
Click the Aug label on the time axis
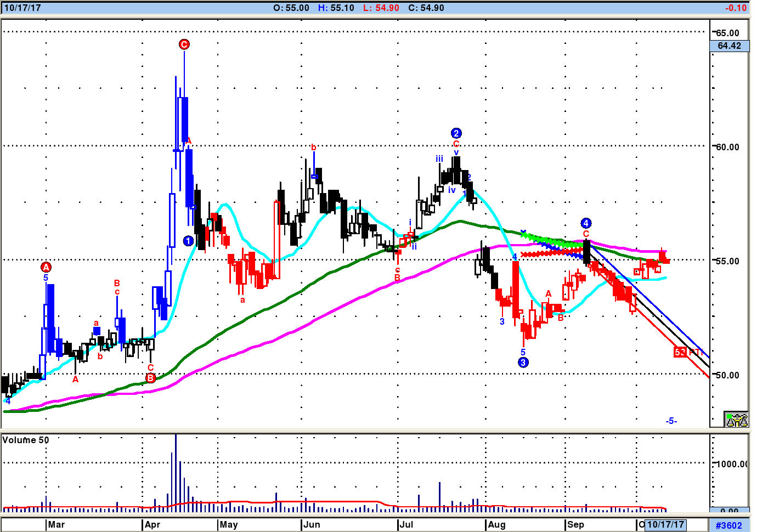click(x=496, y=524)
